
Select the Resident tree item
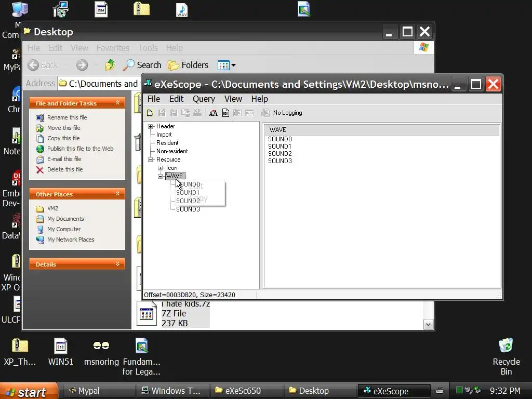click(x=167, y=143)
